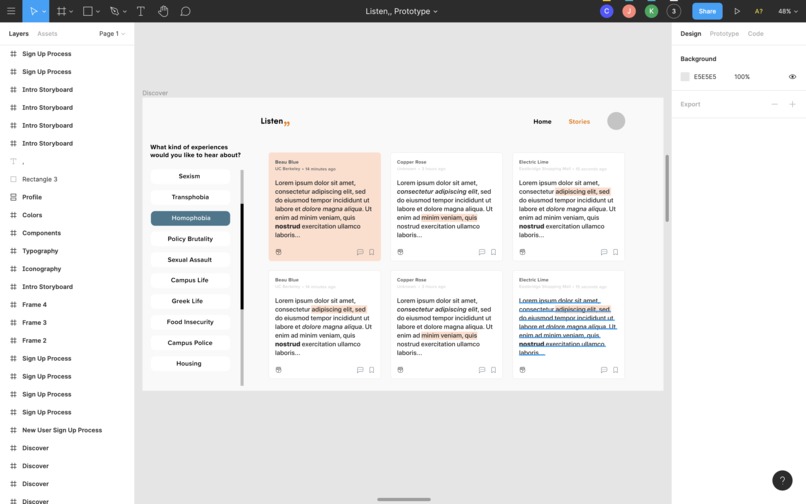Remove export setting with minus icon

(774, 104)
